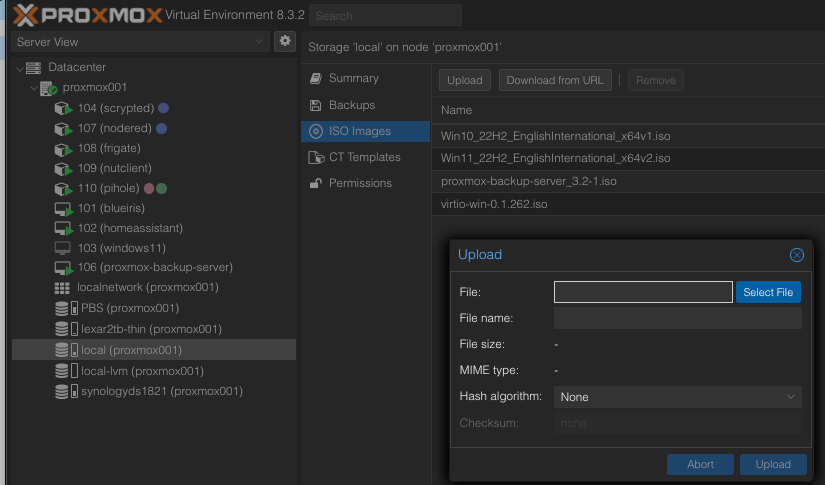This screenshot has height=485, width=825.
Task: Click Download from URL button
Action: (555, 80)
